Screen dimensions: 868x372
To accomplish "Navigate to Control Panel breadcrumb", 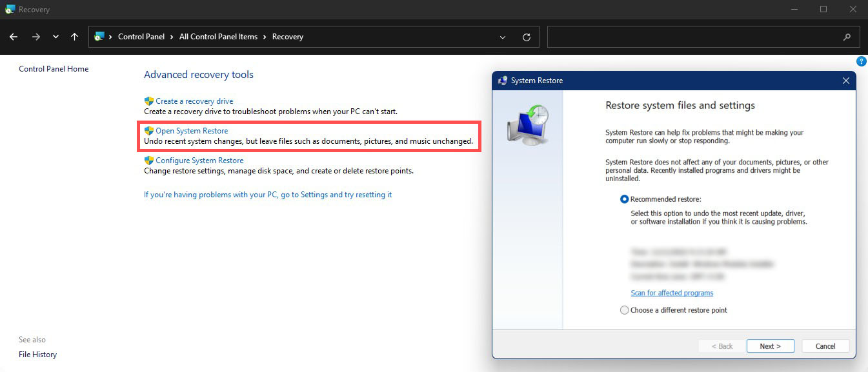I will [141, 37].
